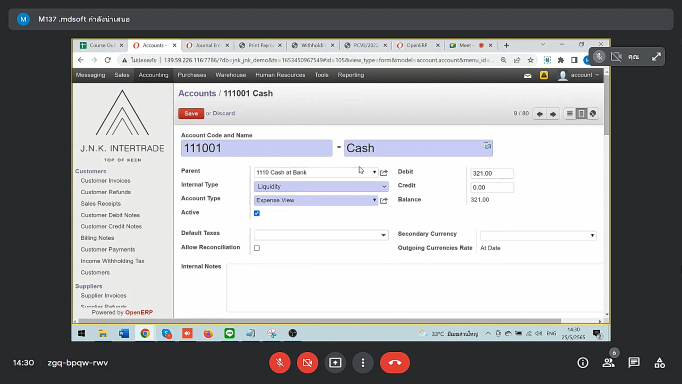Open Meet activities icon
The width and height of the screenshot is (682, 384).
(x=660, y=363)
